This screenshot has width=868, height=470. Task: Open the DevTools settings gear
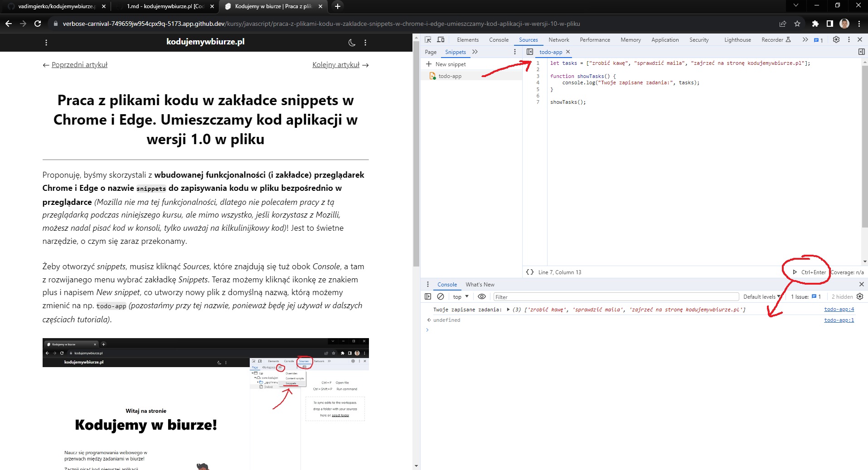coord(836,40)
